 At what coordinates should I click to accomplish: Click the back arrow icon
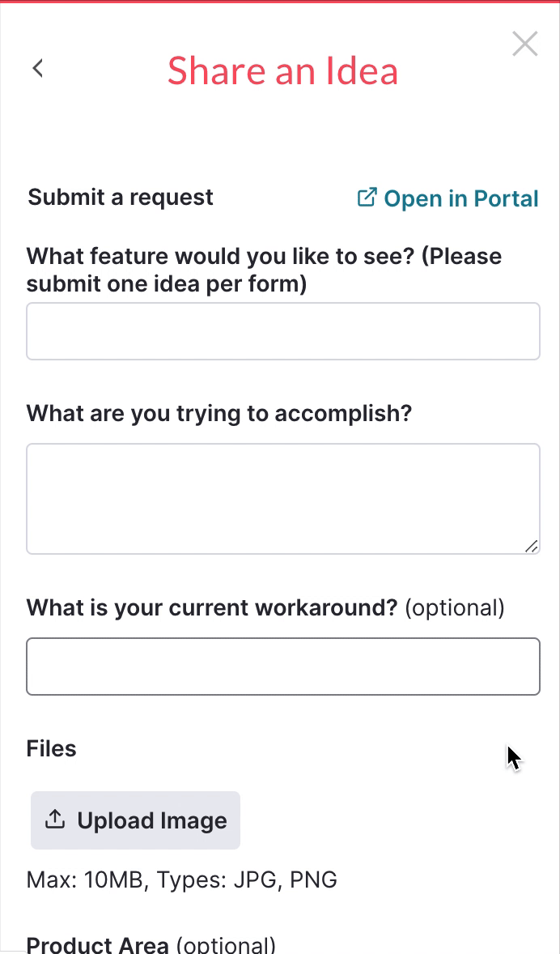[37, 68]
